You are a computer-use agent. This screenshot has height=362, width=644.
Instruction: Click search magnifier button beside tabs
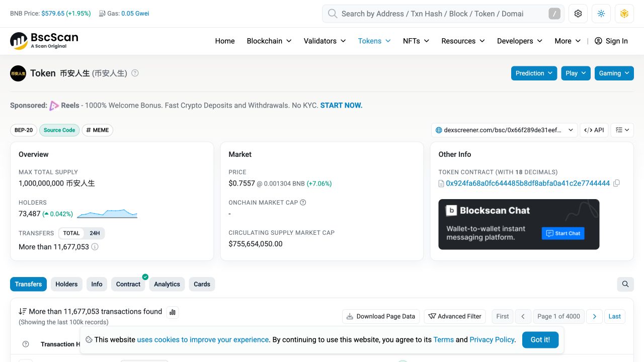pyautogui.click(x=625, y=284)
